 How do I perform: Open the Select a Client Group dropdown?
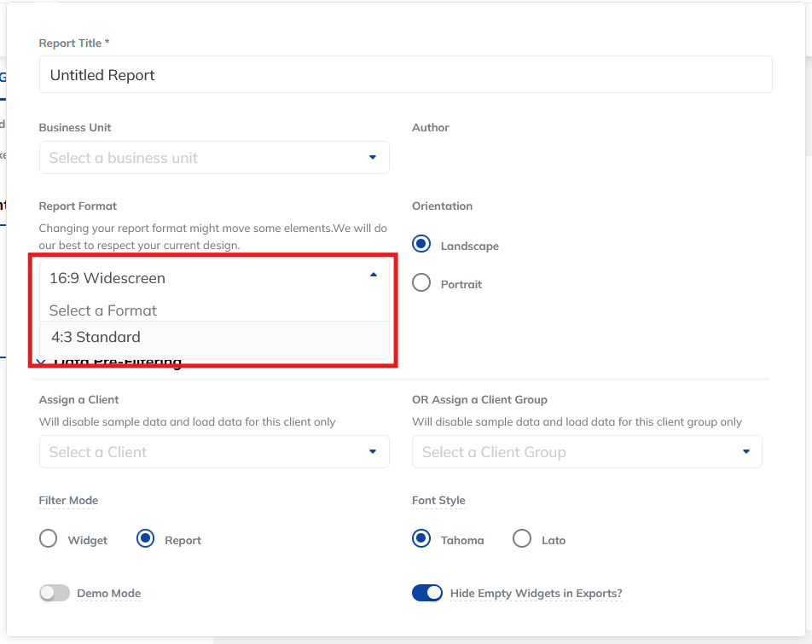[587, 452]
